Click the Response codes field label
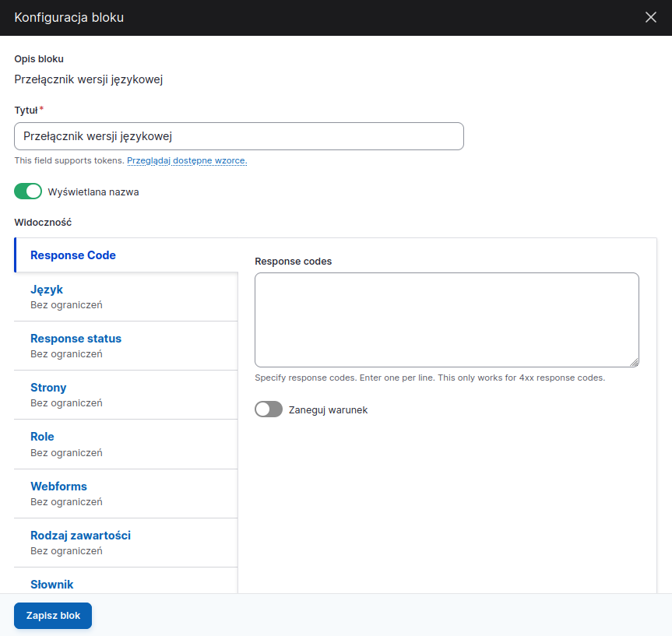The width and height of the screenshot is (672, 636). 293,262
